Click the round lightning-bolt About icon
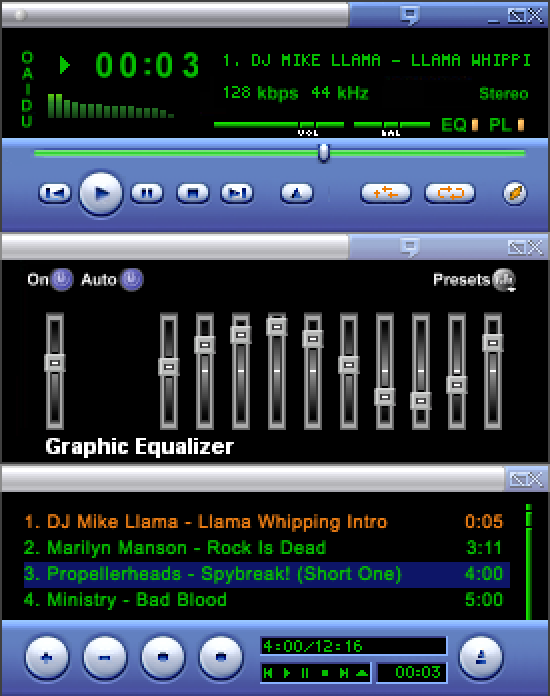Viewport: 550px width, 696px height. 515,194
